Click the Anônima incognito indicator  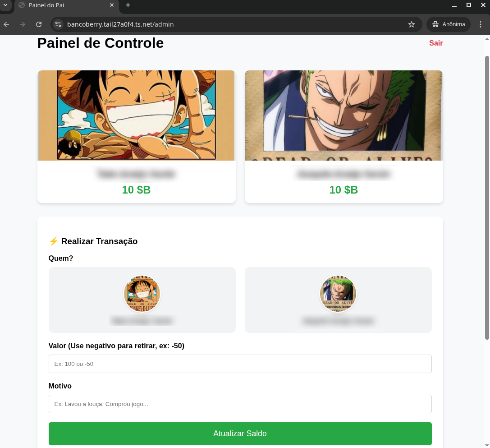coord(449,24)
